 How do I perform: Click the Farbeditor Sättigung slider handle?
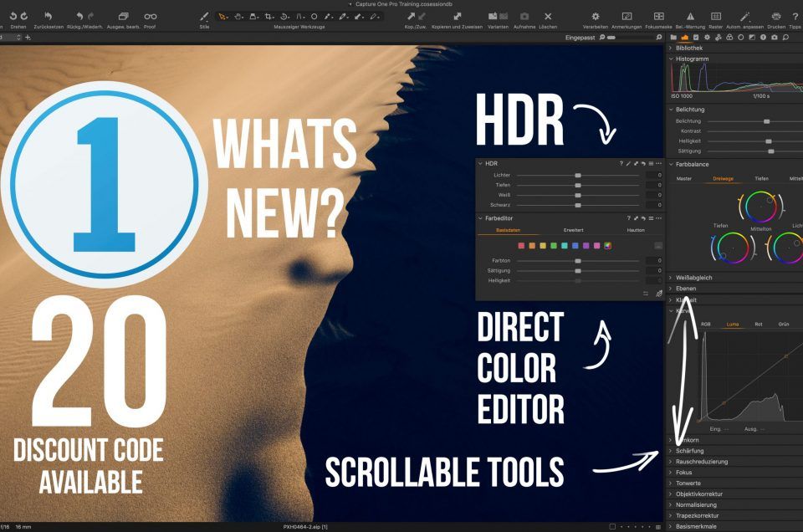(x=578, y=270)
